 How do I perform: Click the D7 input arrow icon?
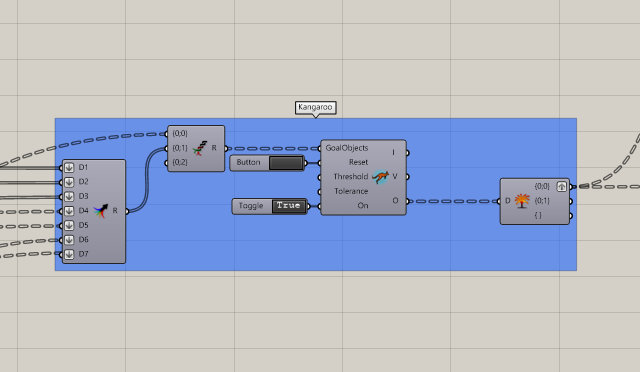coord(69,254)
